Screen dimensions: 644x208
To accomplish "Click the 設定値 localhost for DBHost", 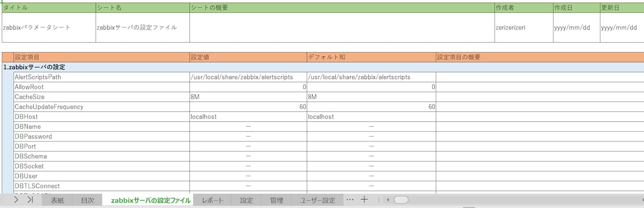I will [248, 117].
